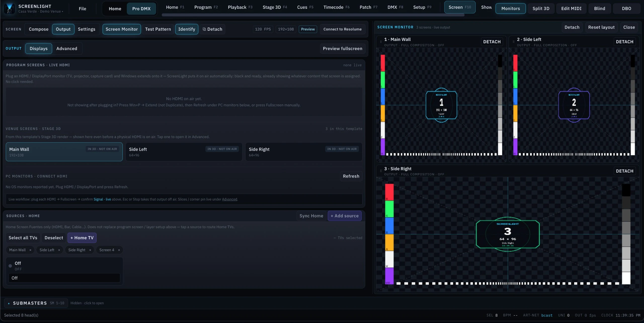Click Sync Home button
644x323 pixels.
pos(311,216)
